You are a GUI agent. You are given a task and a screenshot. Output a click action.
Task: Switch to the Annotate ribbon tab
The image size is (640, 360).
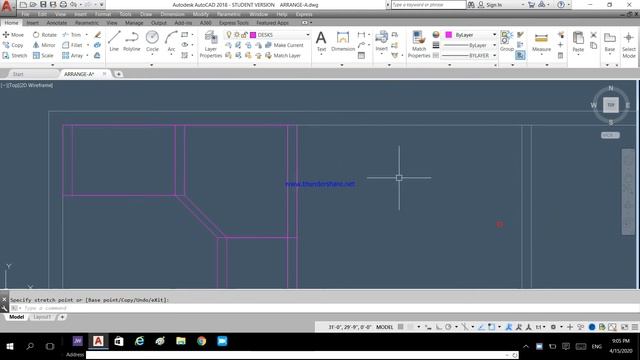57,23
